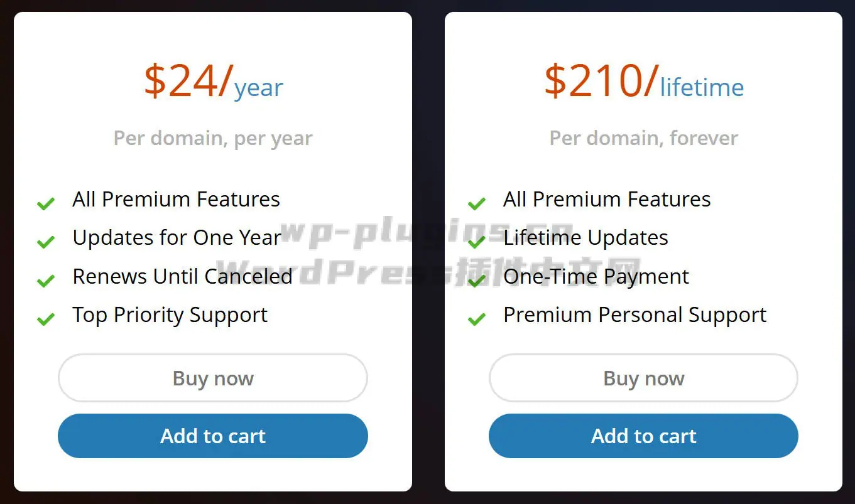Click checkmark next to Updates for One Year
The height and width of the screenshot is (504, 855).
pos(46,242)
